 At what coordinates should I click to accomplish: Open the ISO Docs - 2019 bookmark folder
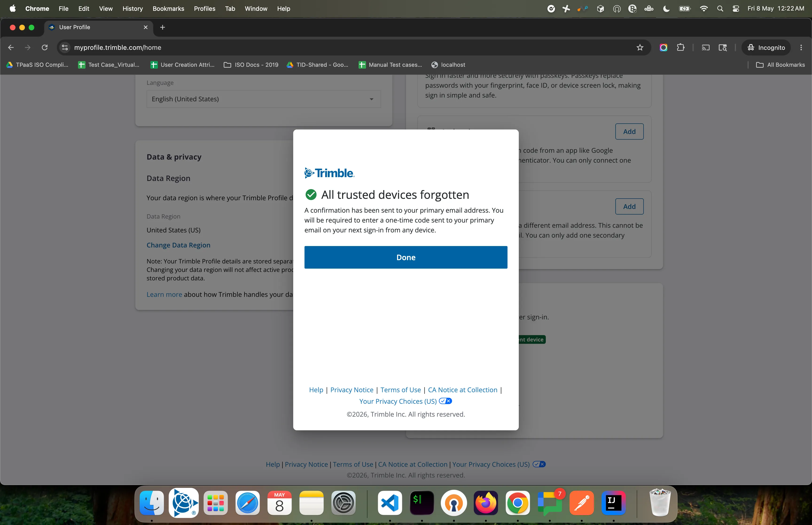(x=251, y=65)
